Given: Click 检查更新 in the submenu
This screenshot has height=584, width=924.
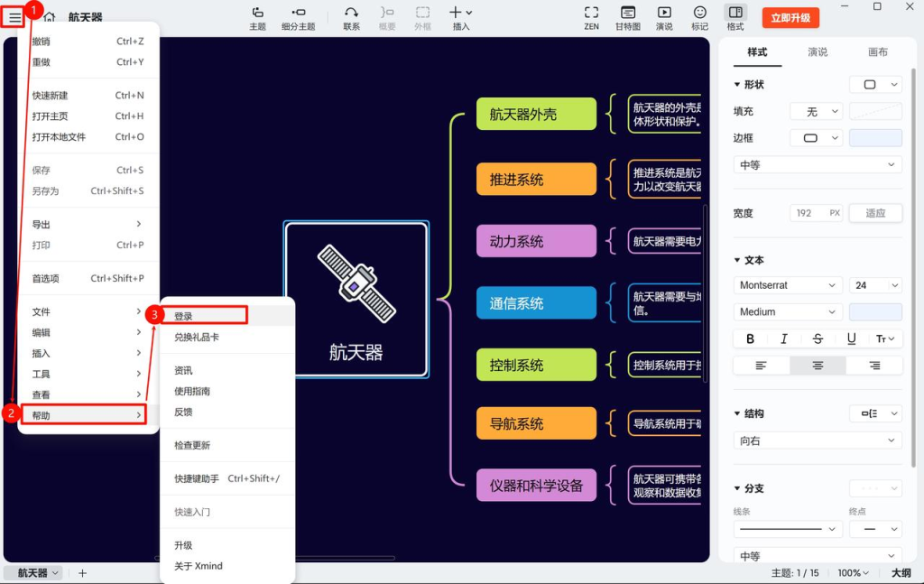Looking at the screenshot, I should click(226, 445).
